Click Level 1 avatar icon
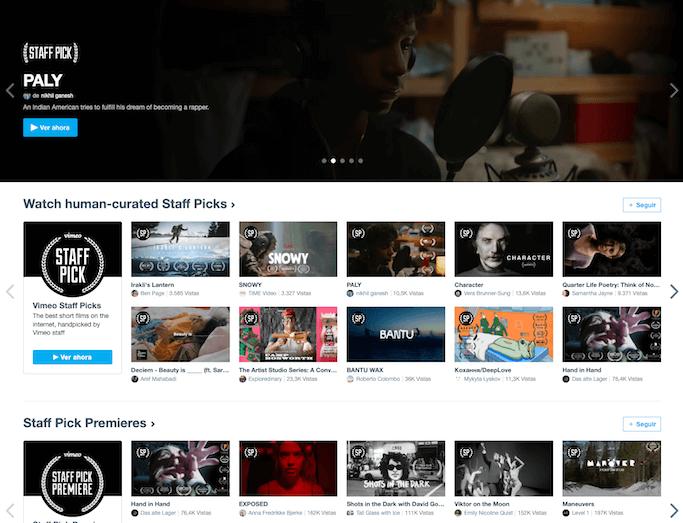683x523 pixels. [566, 513]
